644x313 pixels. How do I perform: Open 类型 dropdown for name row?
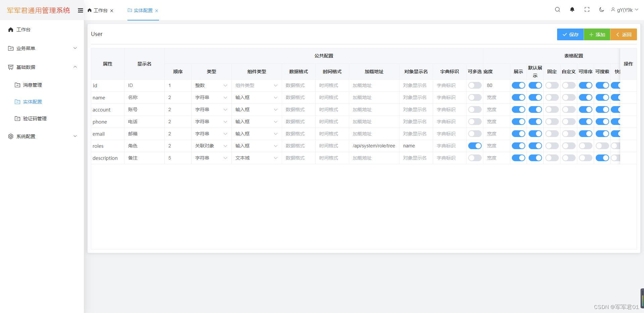(211, 97)
